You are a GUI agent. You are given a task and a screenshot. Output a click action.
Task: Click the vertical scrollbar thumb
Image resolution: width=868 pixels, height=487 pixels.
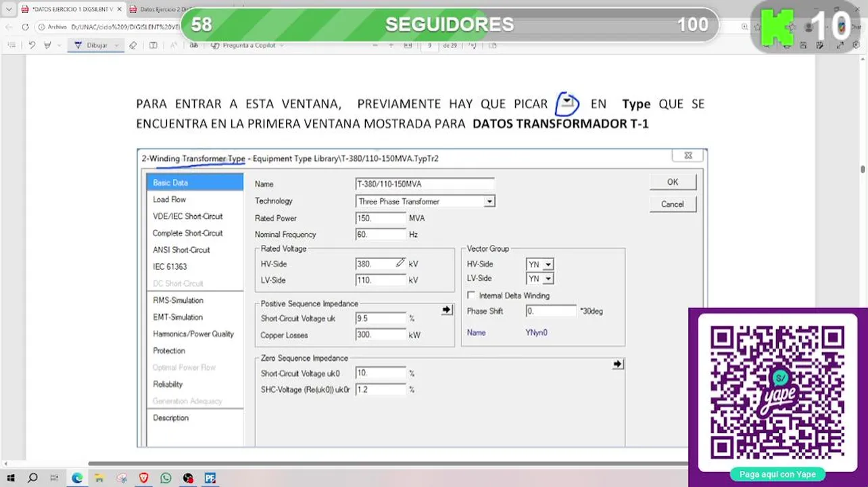(863, 168)
